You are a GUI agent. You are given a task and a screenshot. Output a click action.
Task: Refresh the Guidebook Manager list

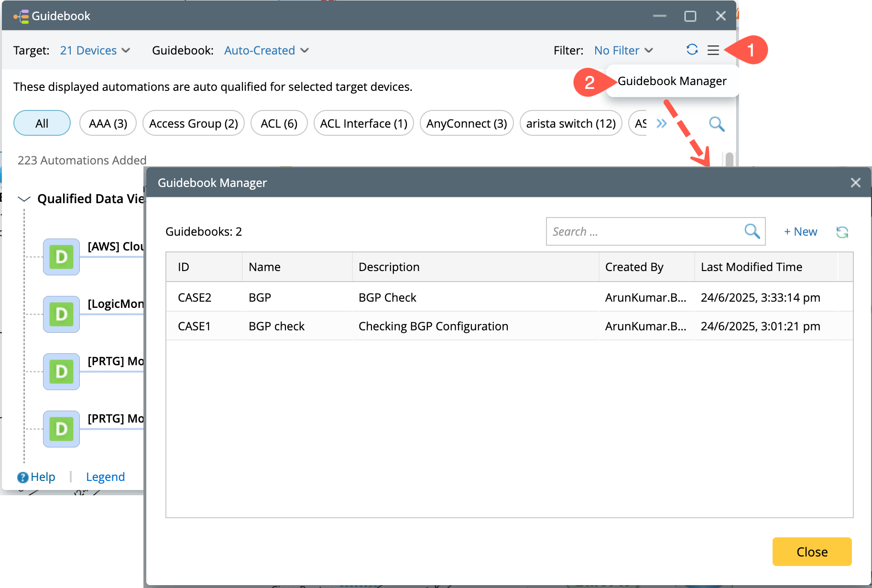(842, 232)
